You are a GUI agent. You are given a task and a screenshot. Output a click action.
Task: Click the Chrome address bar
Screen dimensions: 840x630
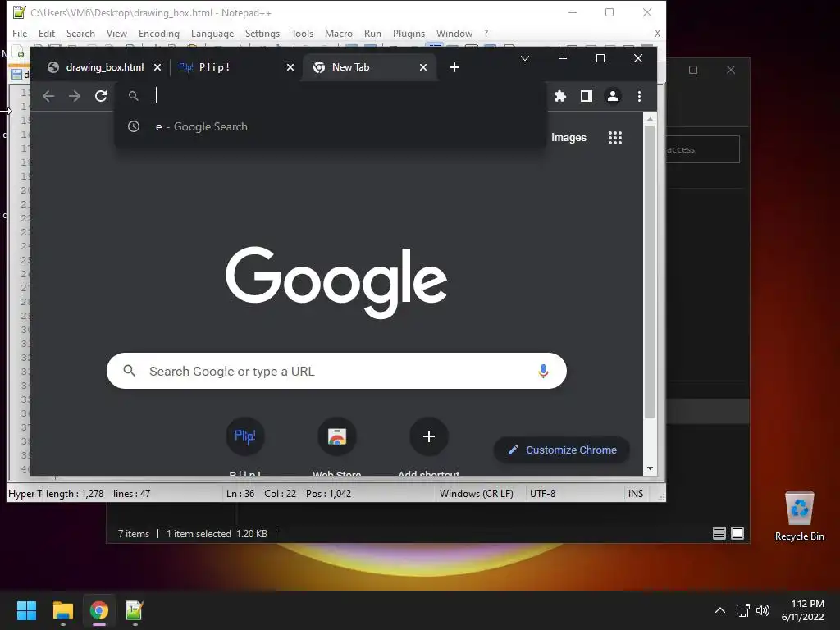coord(331,95)
